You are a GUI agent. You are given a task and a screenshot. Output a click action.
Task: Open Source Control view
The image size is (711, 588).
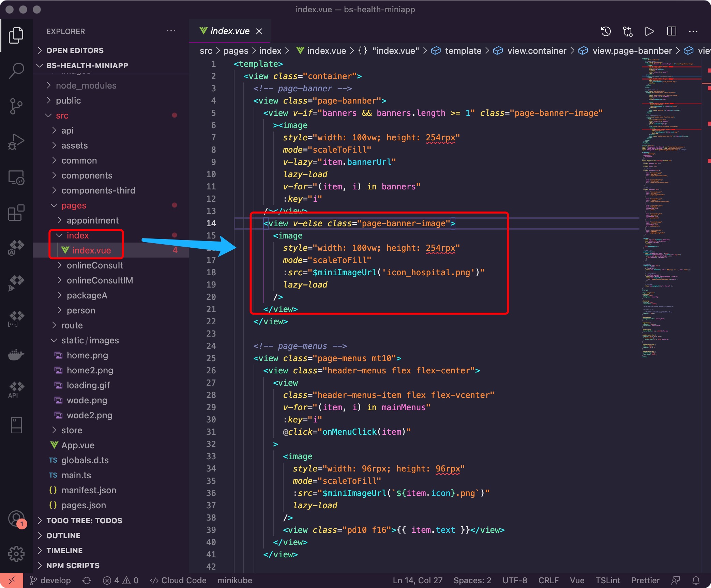point(16,106)
